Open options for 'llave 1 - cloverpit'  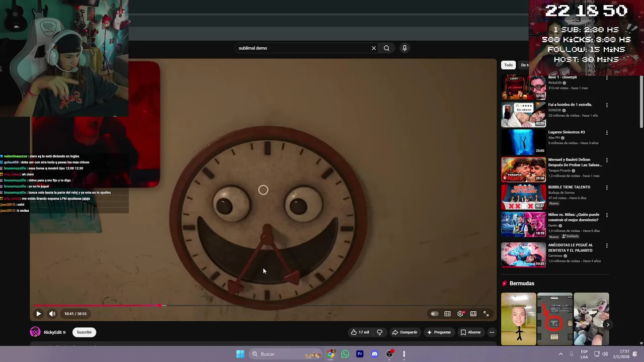(x=607, y=78)
